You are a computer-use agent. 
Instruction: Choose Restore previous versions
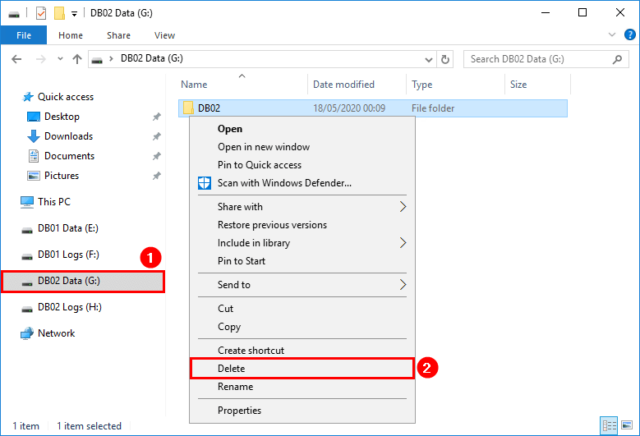(302, 225)
